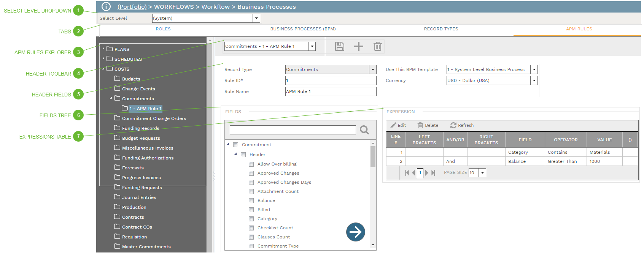644x254 pixels.
Task: Go to last page in expression pager
Action: click(x=433, y=173)
